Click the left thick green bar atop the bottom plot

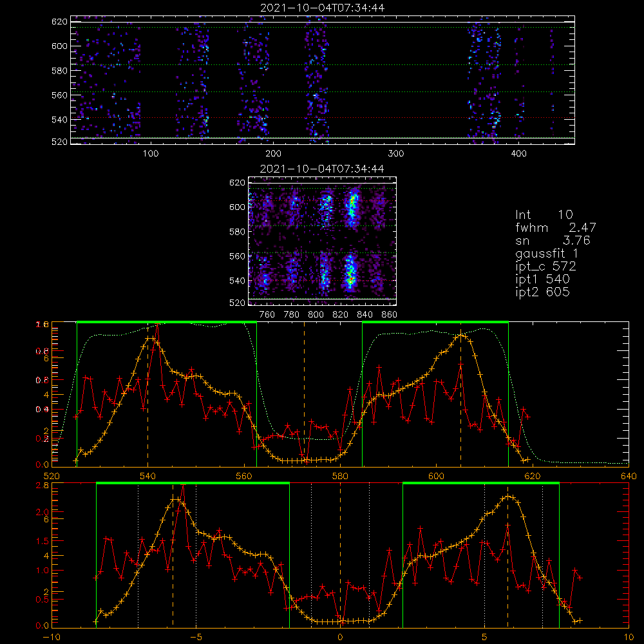pos(193,484)
